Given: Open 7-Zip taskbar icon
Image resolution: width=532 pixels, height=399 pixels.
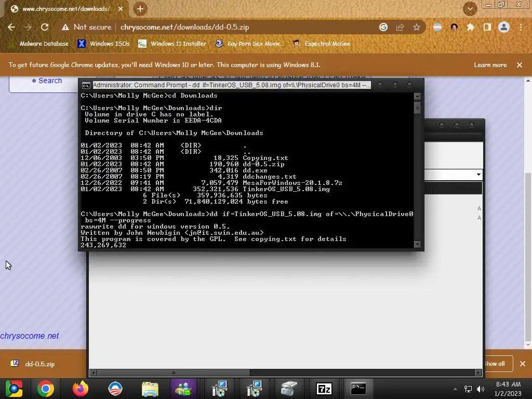Looking at the screenshot, I should click(x=324, y=389).
